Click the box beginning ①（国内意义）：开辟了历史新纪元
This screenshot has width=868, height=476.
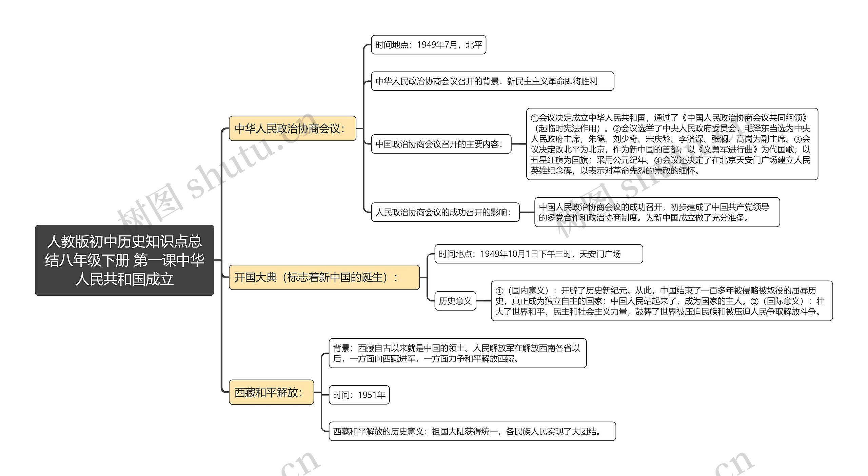pyautogui.click(x=662, y=301)
